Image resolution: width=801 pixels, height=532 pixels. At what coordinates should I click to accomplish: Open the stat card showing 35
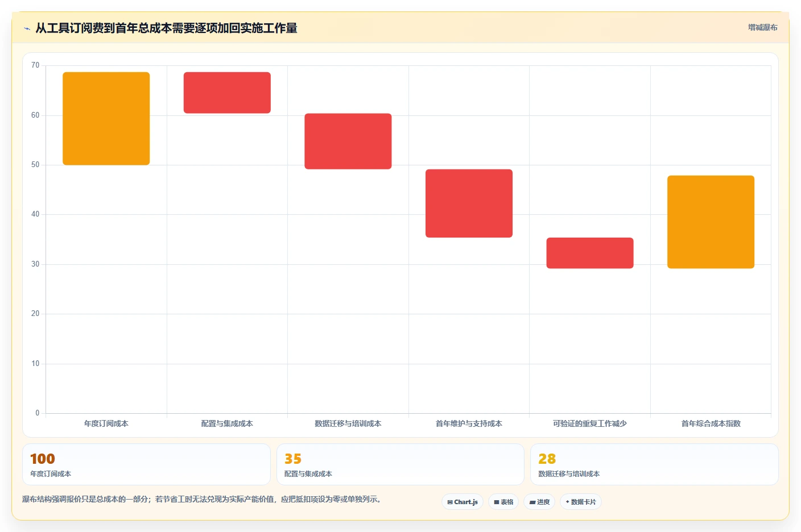(400, 464)
